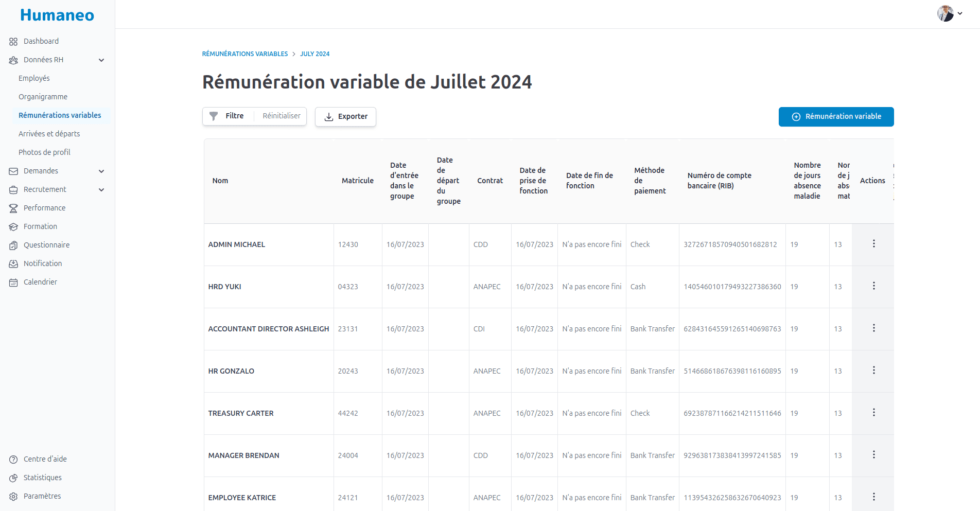The image size is (980, 511).
Task: Open Paramètres gear icon
Action: coord(13,497)
